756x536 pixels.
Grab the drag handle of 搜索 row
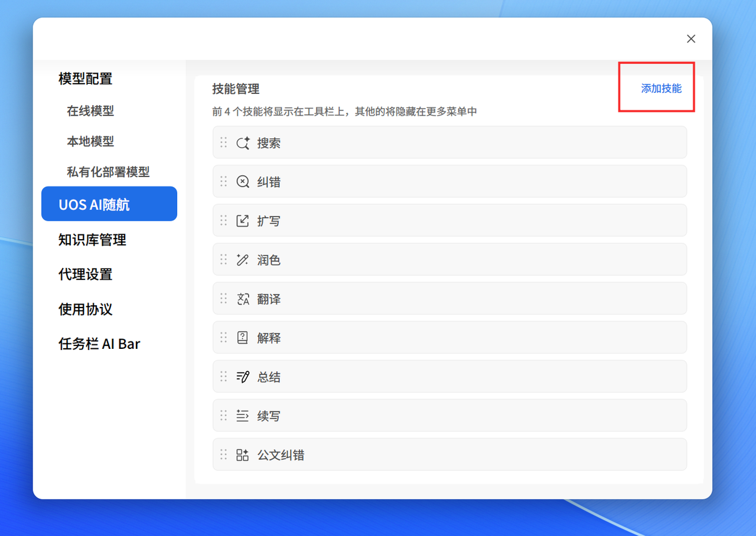[224, 142]
